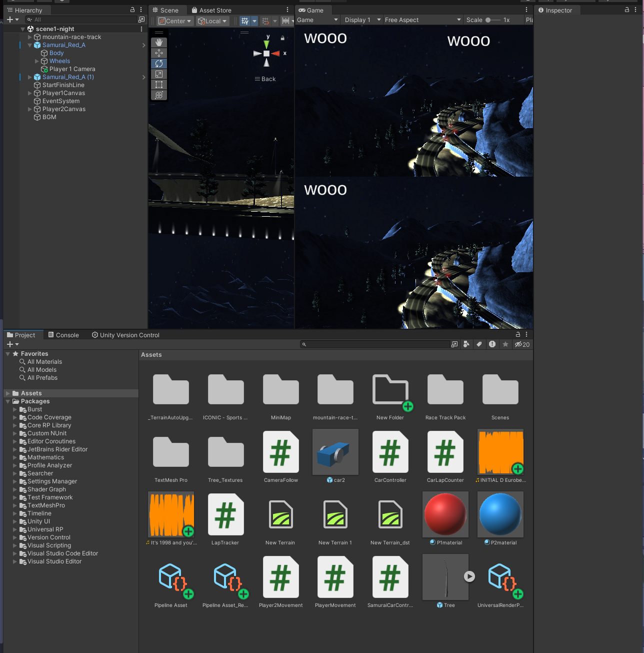The height and width of the screenshot is (653, 644).
Task: Toggle hidden packages visibility eye icon
Action: coord(522,344)
